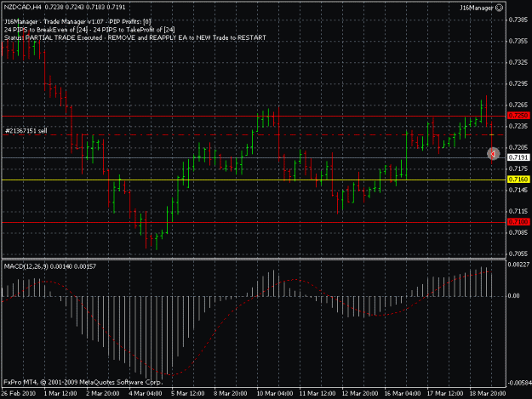This screenshot has height=399, width=532.
Task: Click the 0.7235 price scale value
Action: [x=518, y=126]
